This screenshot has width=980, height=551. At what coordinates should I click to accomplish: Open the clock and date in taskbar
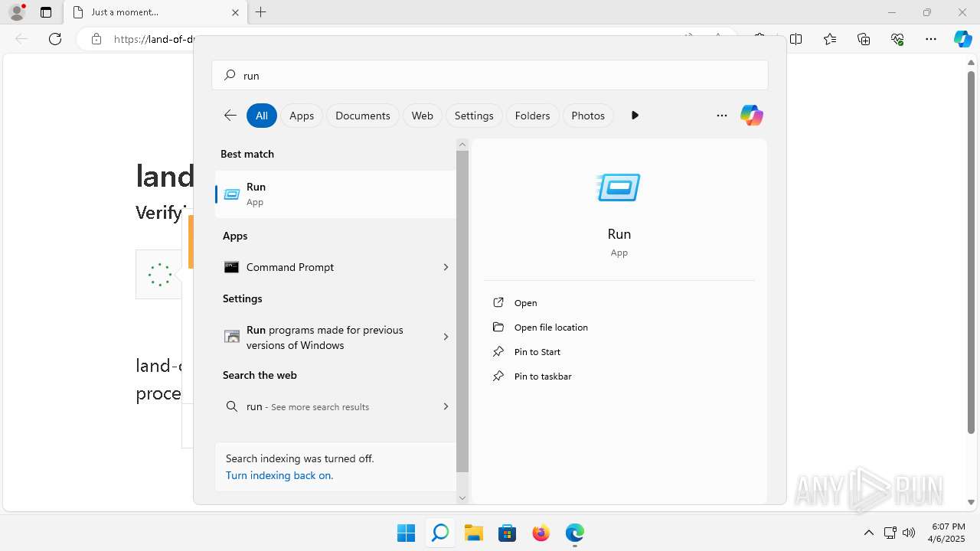[948, 533]
